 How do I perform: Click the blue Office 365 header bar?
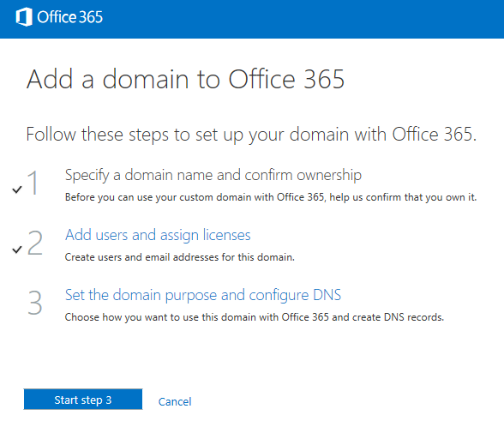252,20
